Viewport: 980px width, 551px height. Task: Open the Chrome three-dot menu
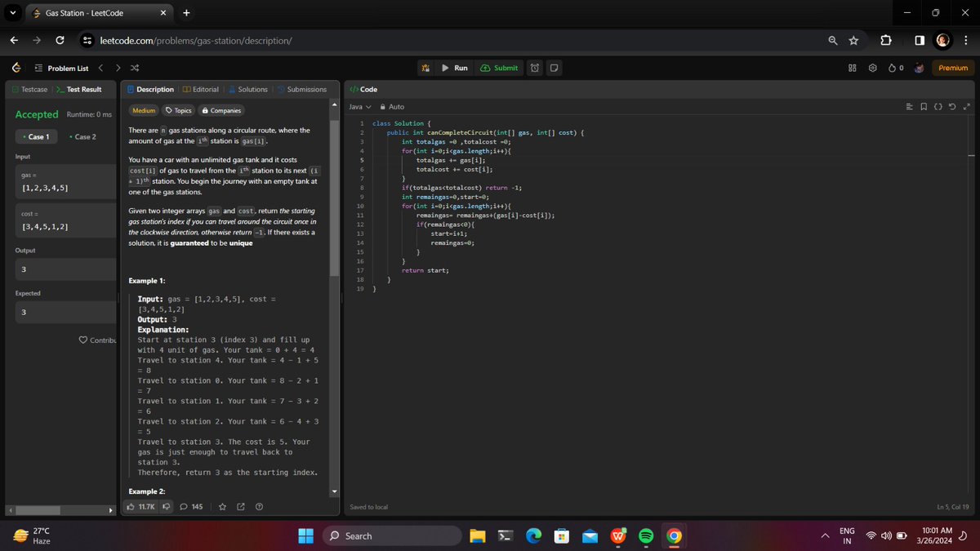[x=964, y=40]
